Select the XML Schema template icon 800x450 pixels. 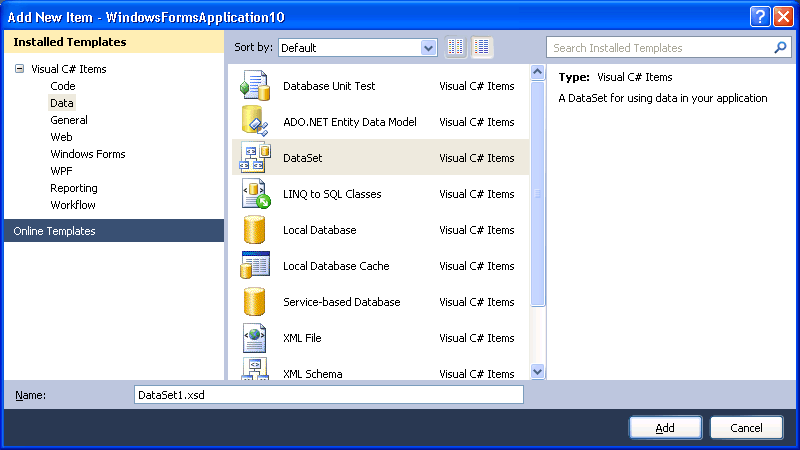[x=254, y=372]
